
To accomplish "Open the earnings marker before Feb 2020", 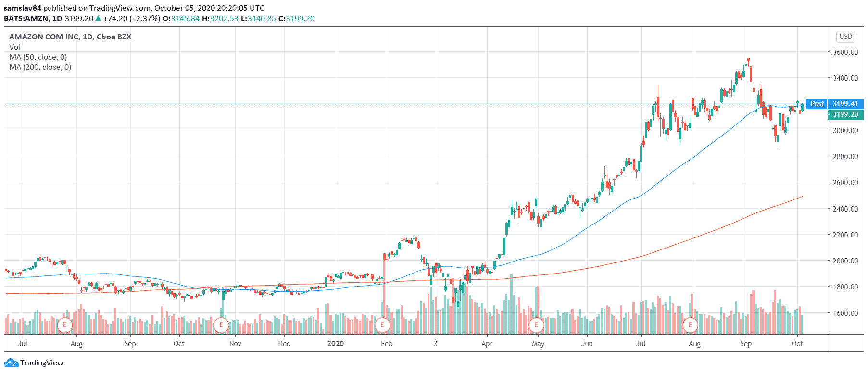I will (382, 325).
